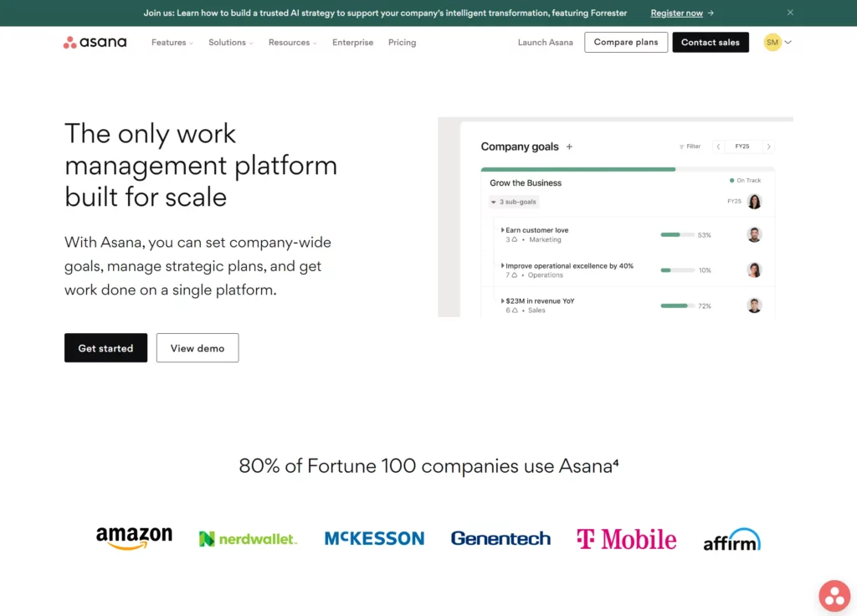The image size is (857, 616).
Task: Dismiss the Forrester banner with the X
Action: (790, 13)
